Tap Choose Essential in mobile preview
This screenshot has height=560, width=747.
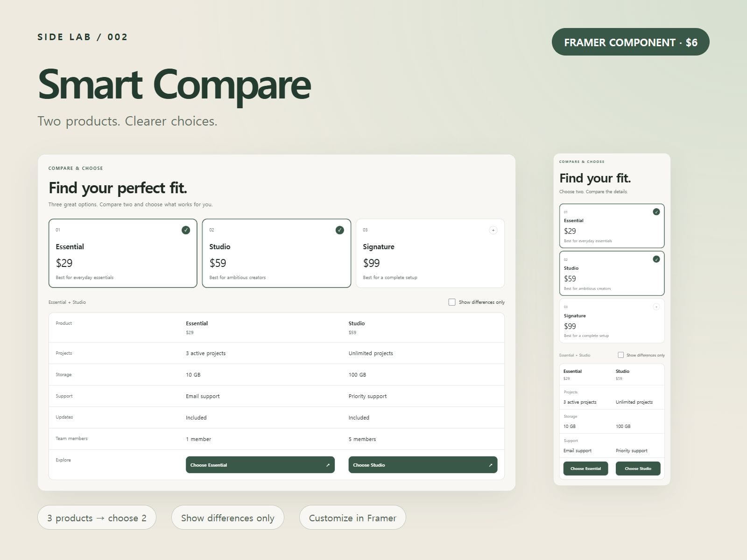point(586,469)
